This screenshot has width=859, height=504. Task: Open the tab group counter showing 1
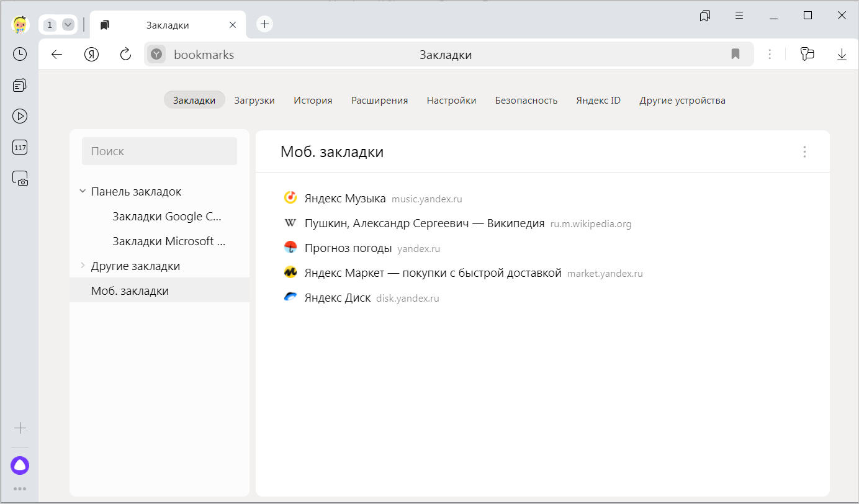click(x=50, y=25)
